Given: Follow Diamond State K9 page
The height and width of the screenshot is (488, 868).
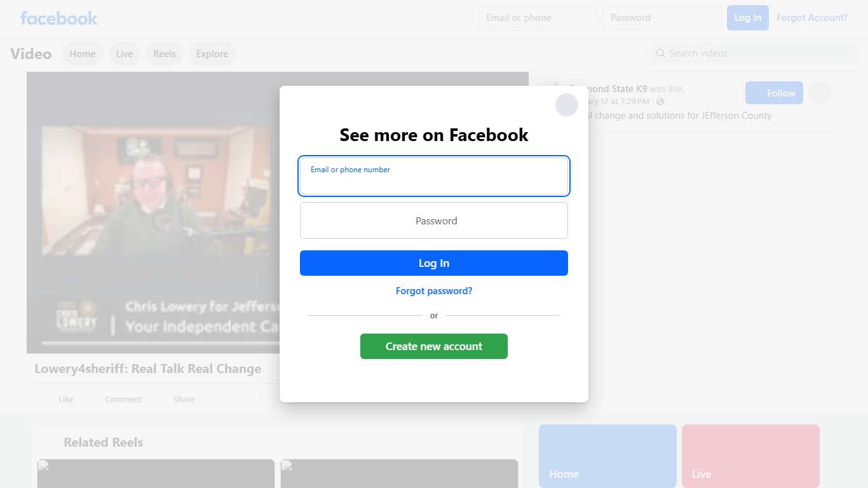Looking at the screenshot, I should (774, 93).
